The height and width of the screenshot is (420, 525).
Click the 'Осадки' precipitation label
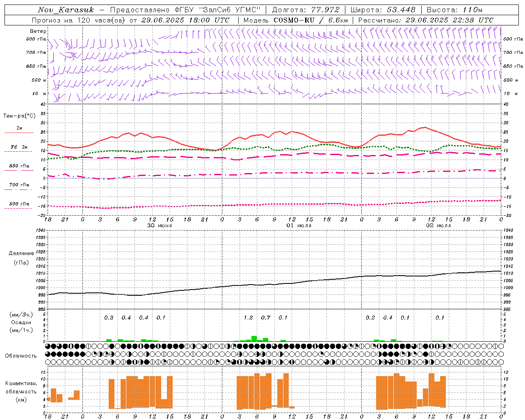coord(21,322)
